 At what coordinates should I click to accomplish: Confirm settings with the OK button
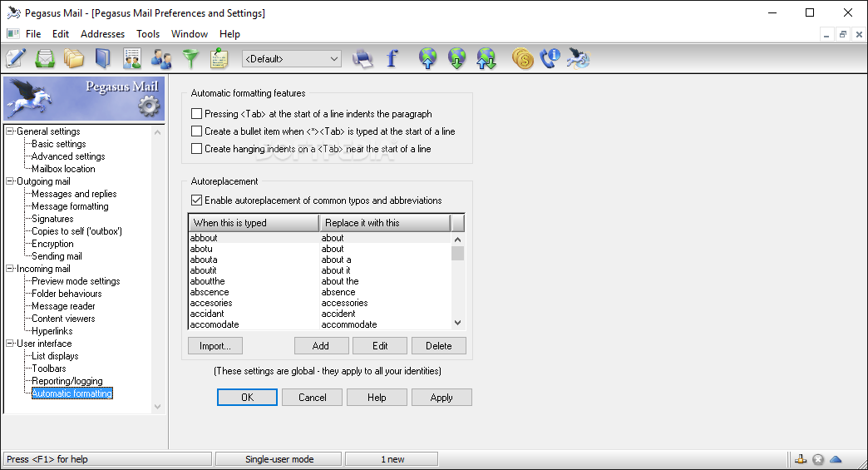247,397
